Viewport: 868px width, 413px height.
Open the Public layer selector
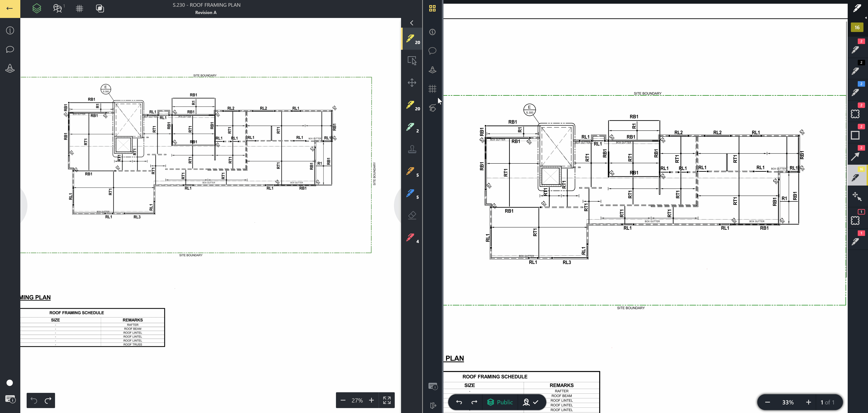click(500, 402)
